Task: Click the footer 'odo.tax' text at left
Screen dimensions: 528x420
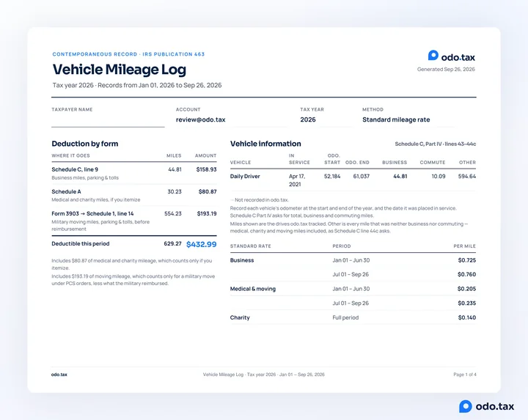Action: point(59,375)
